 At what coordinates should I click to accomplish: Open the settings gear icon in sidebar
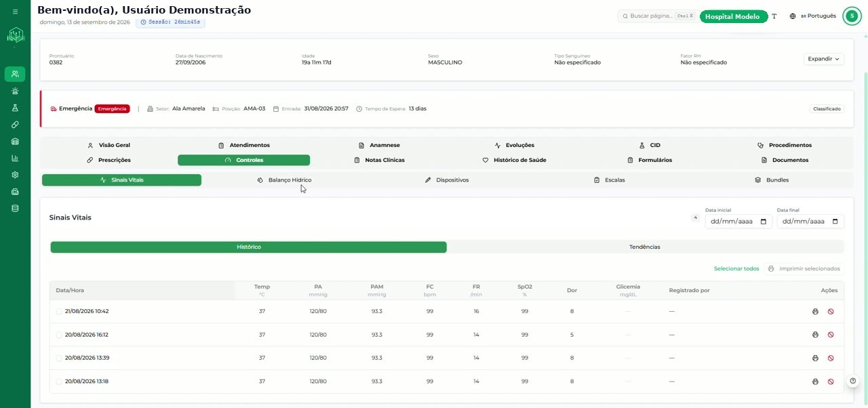pyautogui.click(x=15, y=175)
